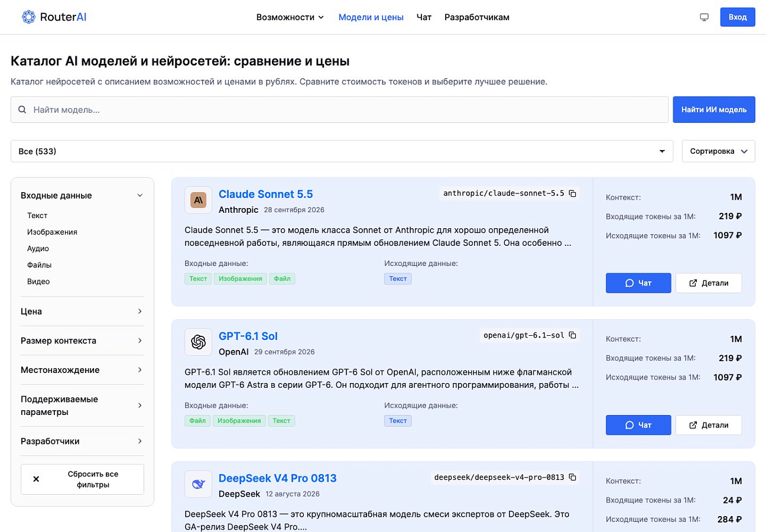This screenshot has width=766, height=532.
Task: Click the RouterAI logo icon
Action: 28,17
